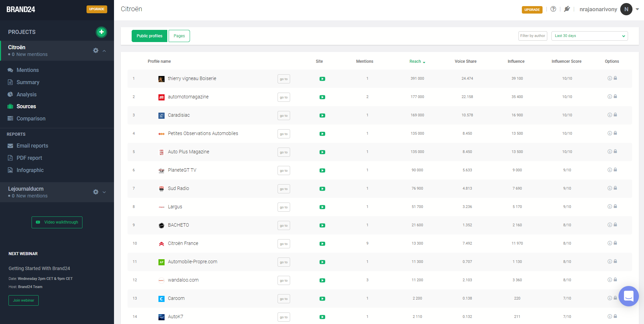Open Auto Plus Magazine profile name
Viewport: 644px width, 324px height.
[x=188, y=152]
